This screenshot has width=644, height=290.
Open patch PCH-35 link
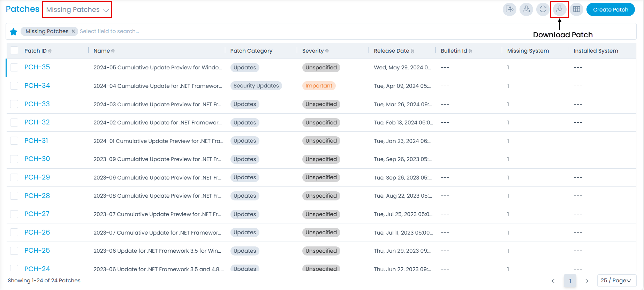37,67
